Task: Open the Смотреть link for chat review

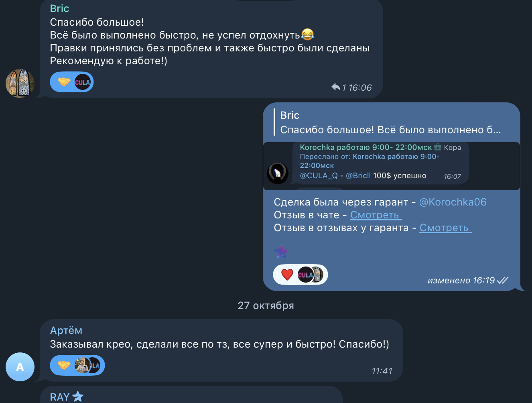Action: pyautogui.click(x=376, y=215)
